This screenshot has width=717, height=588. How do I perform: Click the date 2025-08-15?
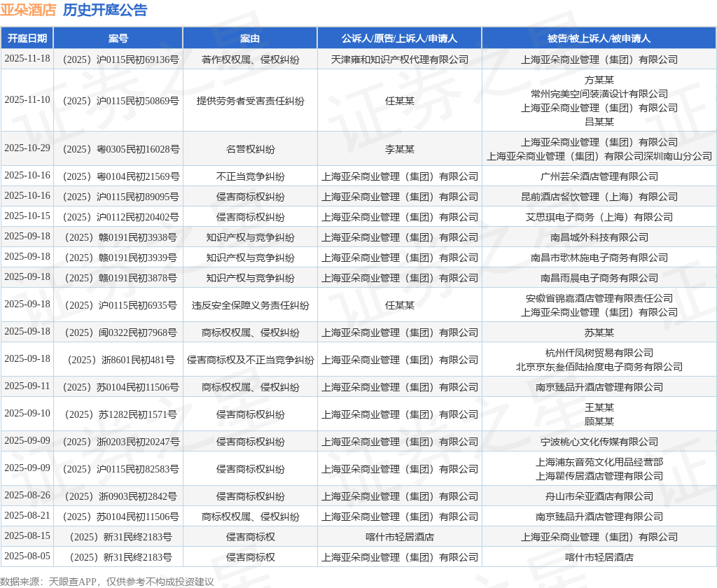27,535
